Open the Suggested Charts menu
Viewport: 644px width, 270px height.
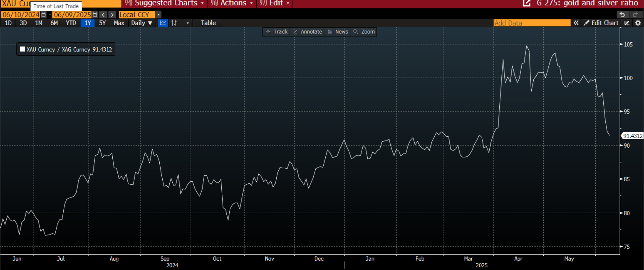[x=165, y=3]
